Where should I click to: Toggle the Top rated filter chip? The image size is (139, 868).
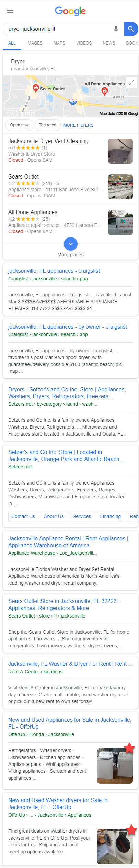tap(48, 125)
